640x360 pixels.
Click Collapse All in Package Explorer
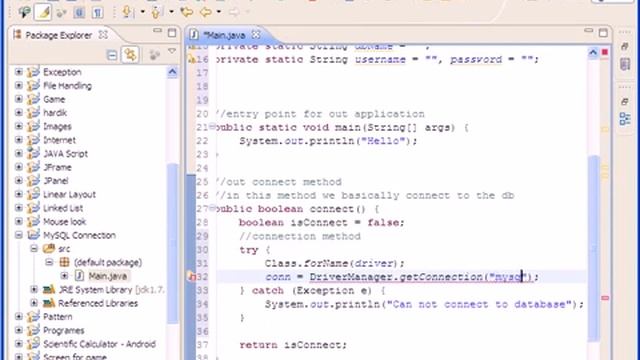pyautogui.click(x=111, y=55)
